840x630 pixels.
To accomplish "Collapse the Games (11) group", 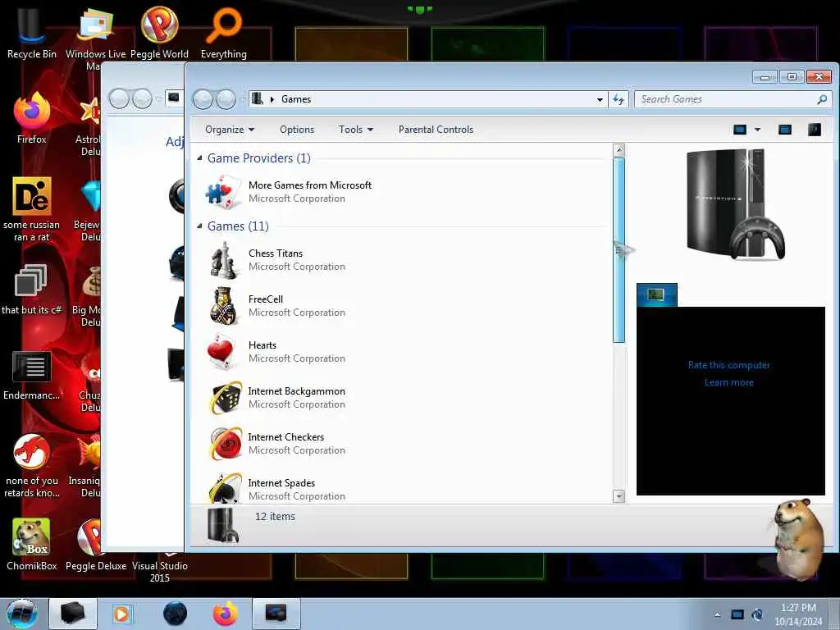I will coord(200,226).
